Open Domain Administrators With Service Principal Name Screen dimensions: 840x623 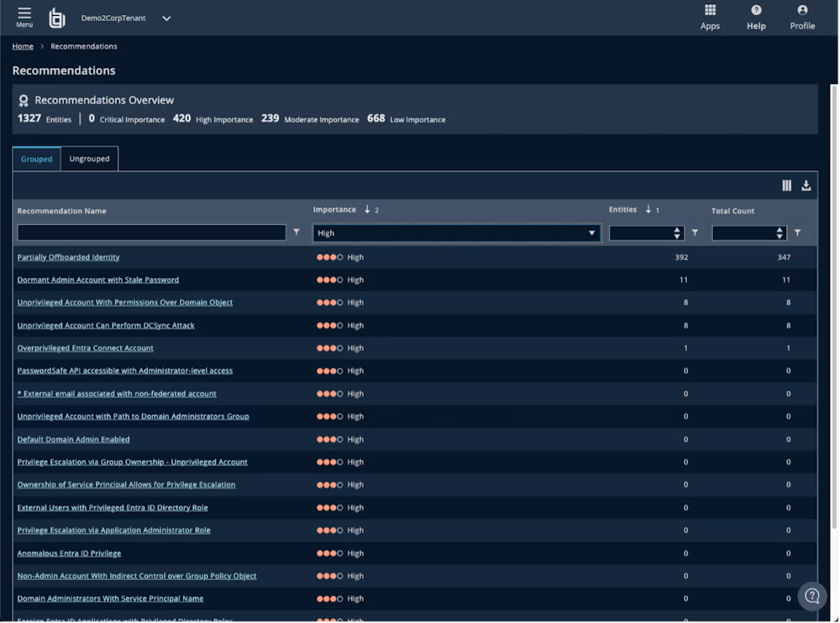(110, 599)
